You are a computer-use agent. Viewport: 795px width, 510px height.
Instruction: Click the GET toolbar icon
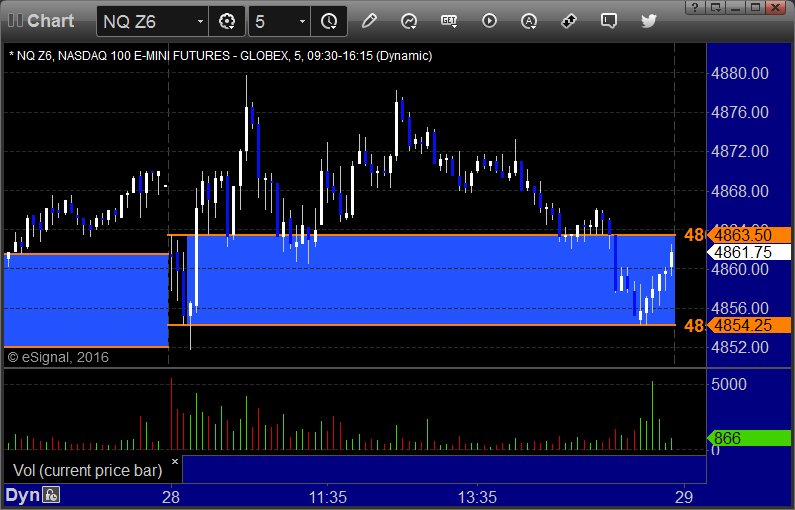(x=449, y=21)
